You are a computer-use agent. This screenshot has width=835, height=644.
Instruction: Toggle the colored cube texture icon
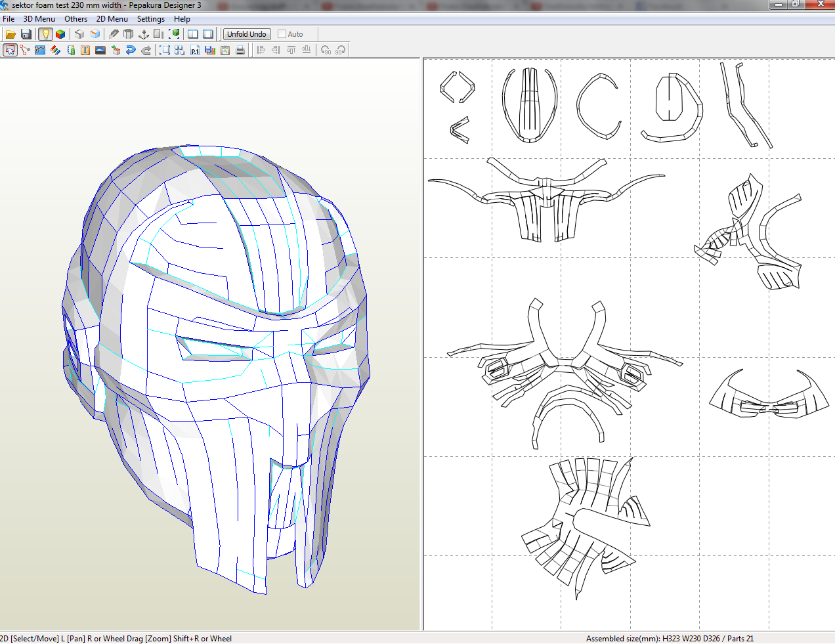tap(60, 34)
